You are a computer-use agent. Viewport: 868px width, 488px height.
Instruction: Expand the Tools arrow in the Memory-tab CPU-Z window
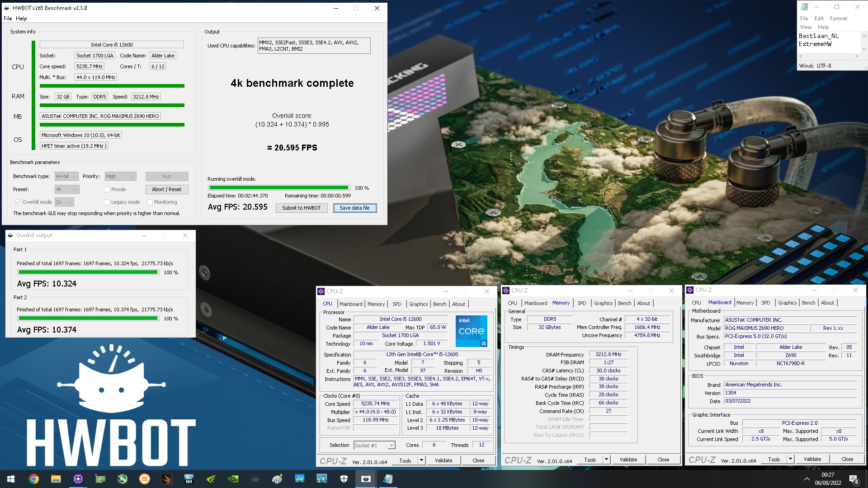[606, 460]
